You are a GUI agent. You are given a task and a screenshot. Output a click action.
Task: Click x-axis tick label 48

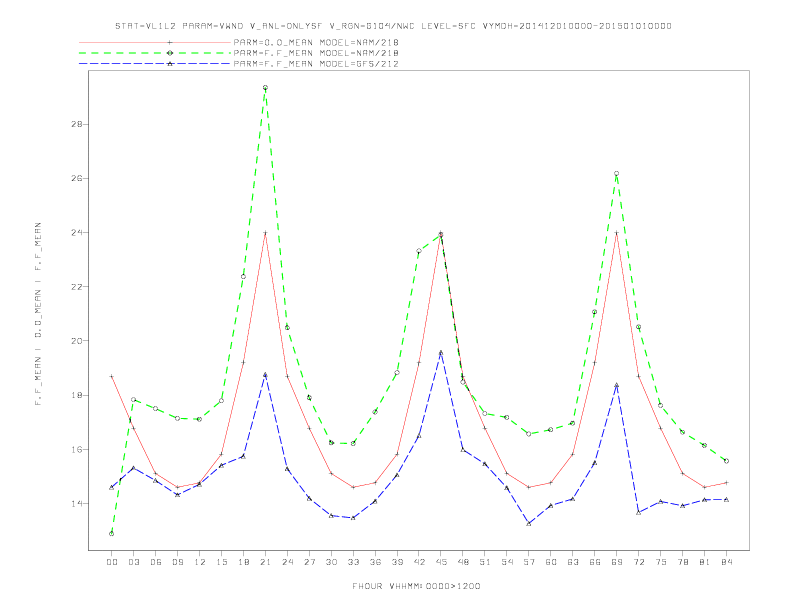point(463,562)
